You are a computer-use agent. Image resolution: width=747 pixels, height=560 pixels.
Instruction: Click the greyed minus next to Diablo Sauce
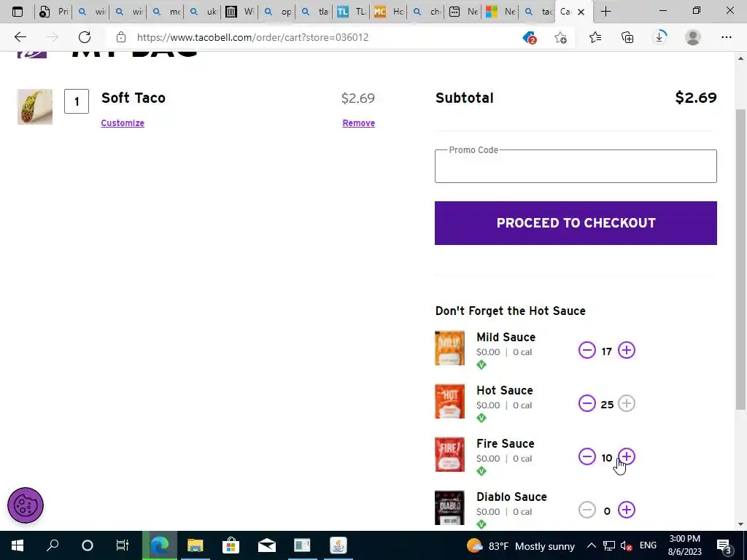(587, 510)
